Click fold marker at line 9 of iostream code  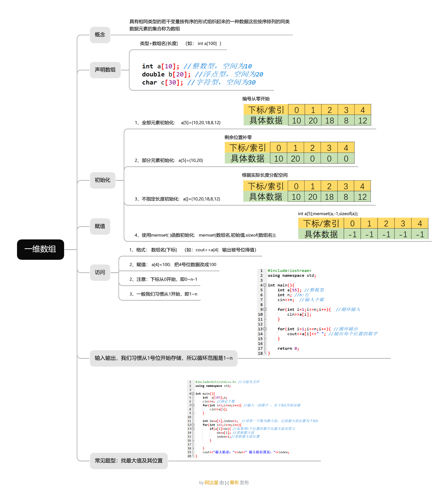point(265,309)
